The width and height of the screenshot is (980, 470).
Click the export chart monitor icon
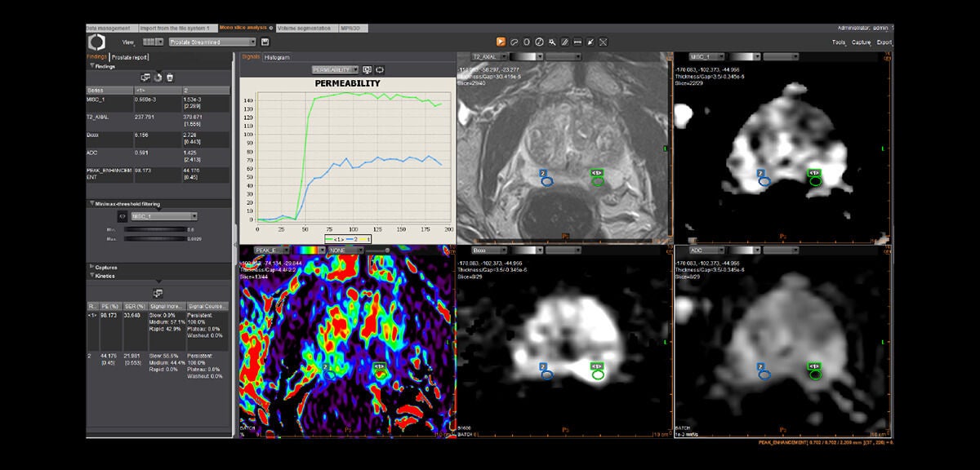coord(367,70)
